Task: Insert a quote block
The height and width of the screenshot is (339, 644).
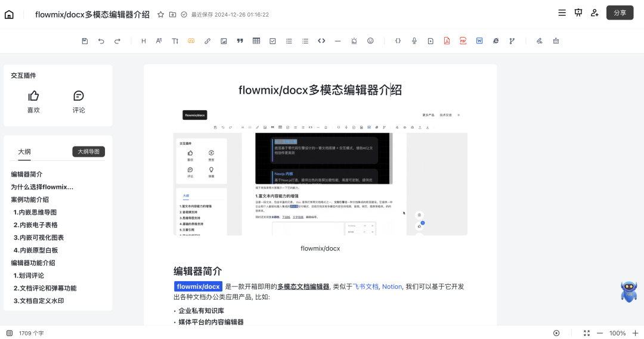Action: point(240,41)
